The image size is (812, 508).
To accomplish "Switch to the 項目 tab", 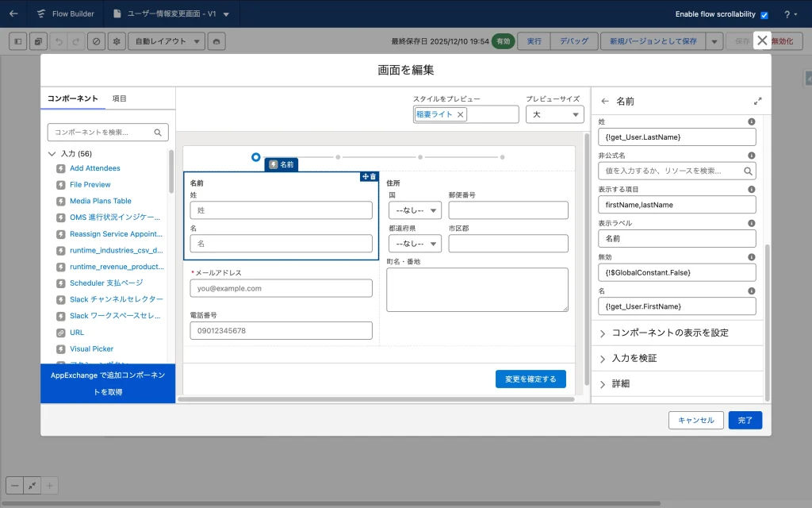I will pyautogui.click(x=119, y=98).
